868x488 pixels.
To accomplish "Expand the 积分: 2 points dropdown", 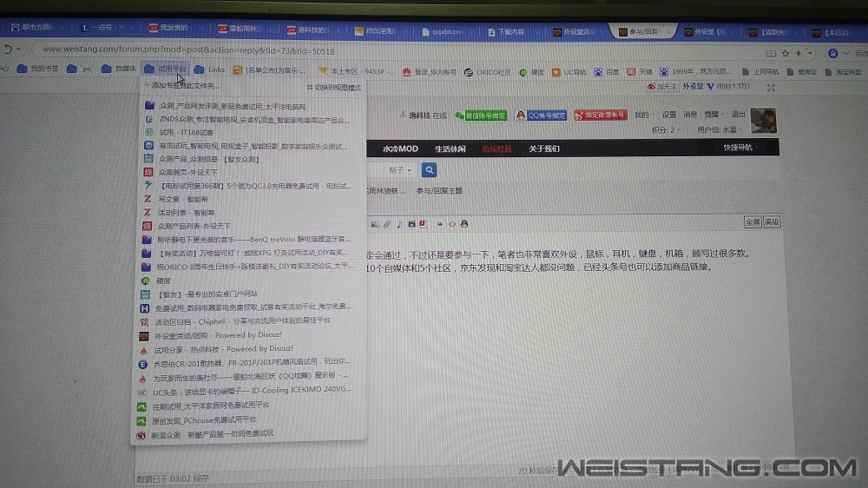I will [x=666, y=130].
